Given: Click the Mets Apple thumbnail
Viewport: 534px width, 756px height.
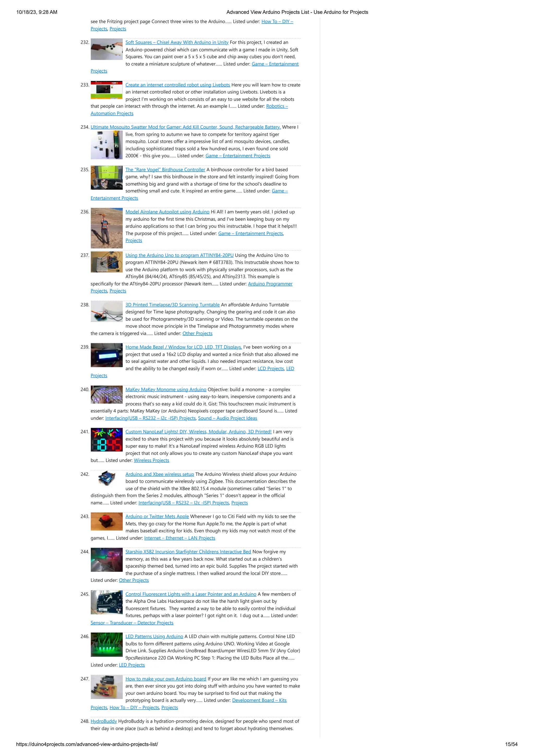Looking at the screenshot, I should [x=107, y=521].
